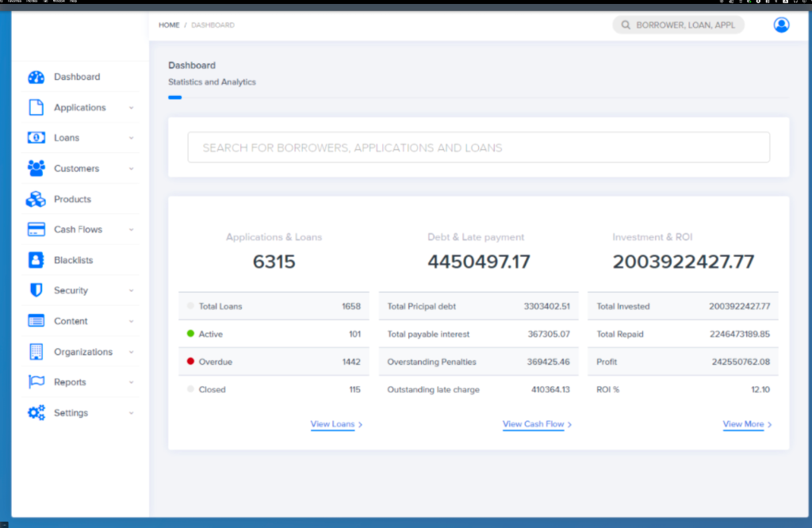Image resolution: width=812 pixels, height=528 pixels.
Task: Select the Dashboard brain icon
Action: coord(36,76)
